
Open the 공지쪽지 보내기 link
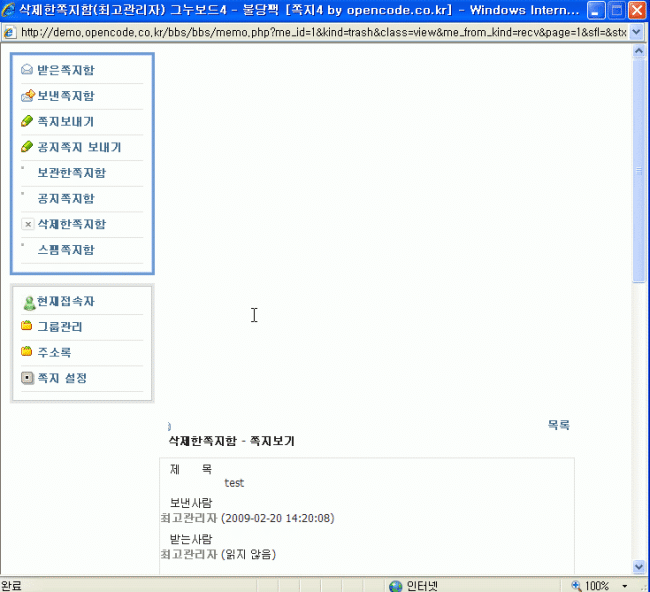pyautogui.click(x=79, y=147)
